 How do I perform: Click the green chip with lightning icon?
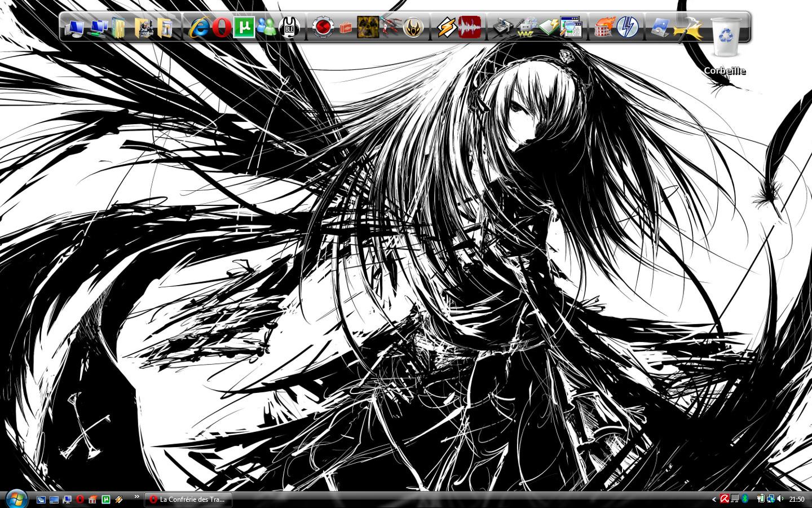click(x=549, y=27)
